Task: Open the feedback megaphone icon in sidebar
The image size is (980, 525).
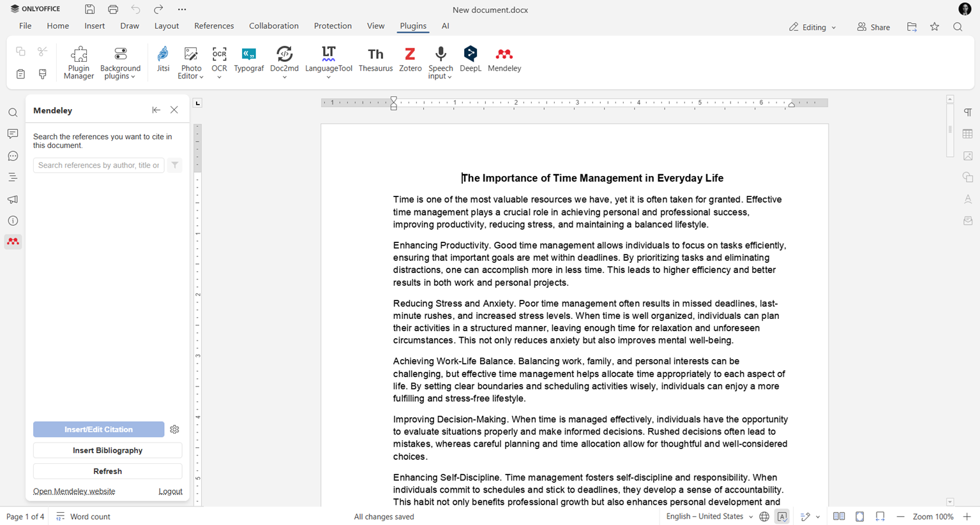Action: coord(13,200)
